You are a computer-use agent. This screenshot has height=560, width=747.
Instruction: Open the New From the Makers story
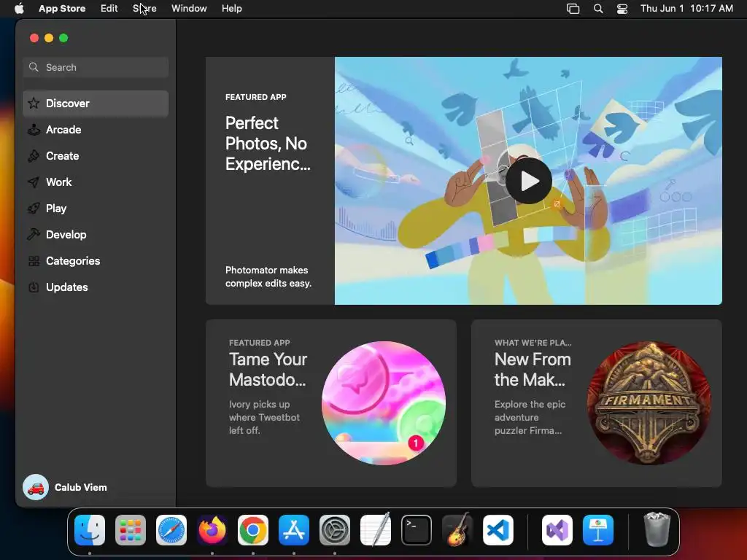(597, 403)
